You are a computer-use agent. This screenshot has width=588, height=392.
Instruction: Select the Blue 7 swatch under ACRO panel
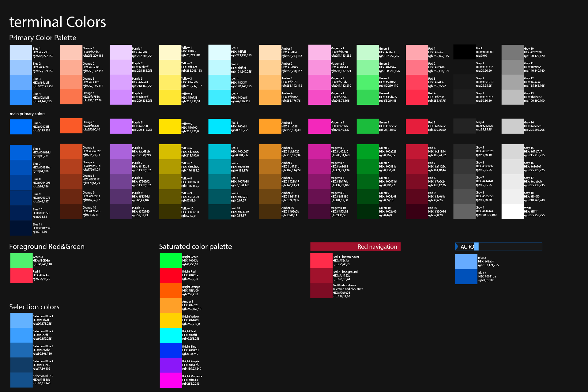click(x=466, y=276)
